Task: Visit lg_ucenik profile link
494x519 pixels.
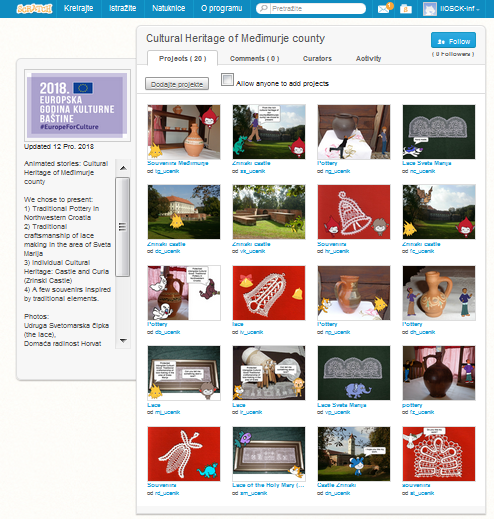Action: (167, 171)
